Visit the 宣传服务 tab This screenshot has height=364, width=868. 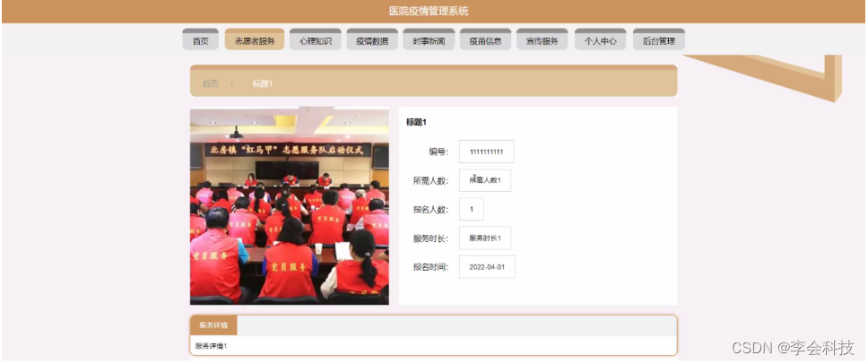(x=542, y=39)
